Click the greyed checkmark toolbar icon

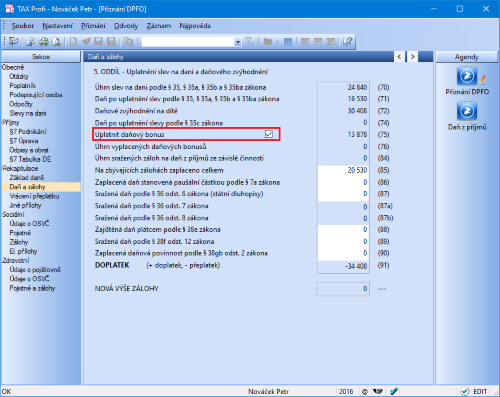[86, 42]
